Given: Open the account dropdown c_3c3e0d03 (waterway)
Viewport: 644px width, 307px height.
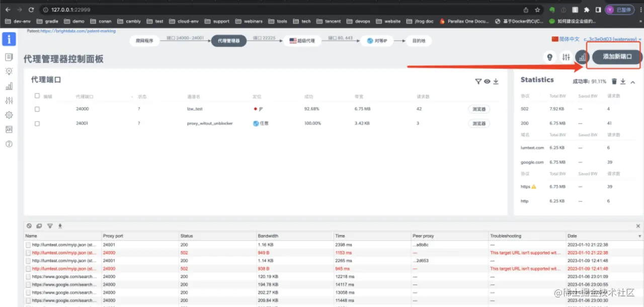Looking at the screenshot, I should click(x=613, y=39).
